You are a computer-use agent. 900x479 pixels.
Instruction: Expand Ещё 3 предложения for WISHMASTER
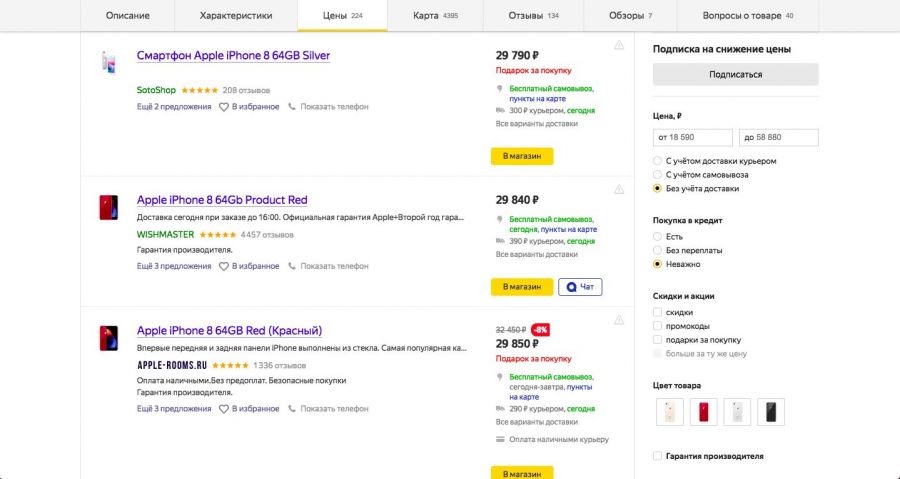click(174, 266)
